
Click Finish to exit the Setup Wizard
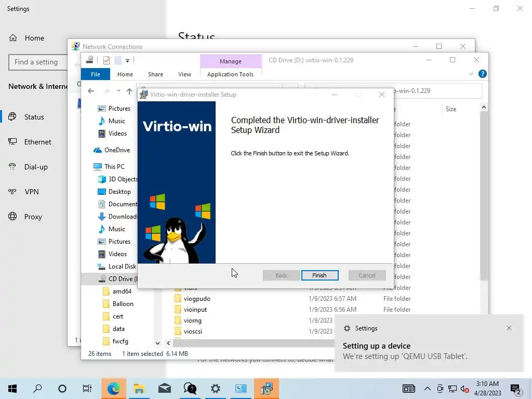click(320, 275)
